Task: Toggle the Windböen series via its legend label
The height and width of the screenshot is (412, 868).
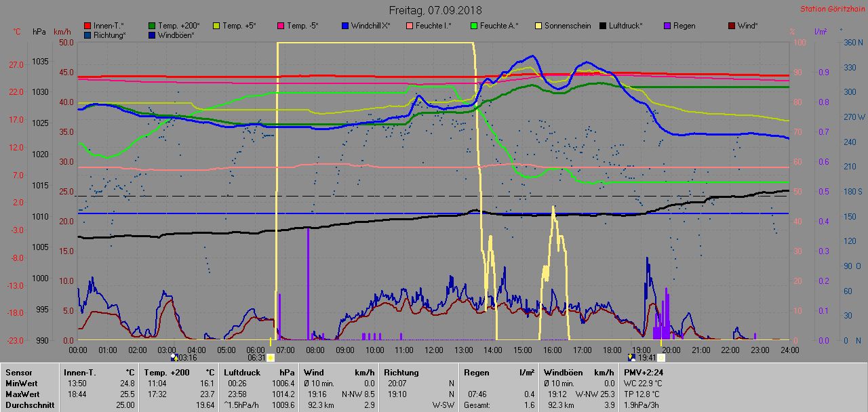Action: point(176,35)
